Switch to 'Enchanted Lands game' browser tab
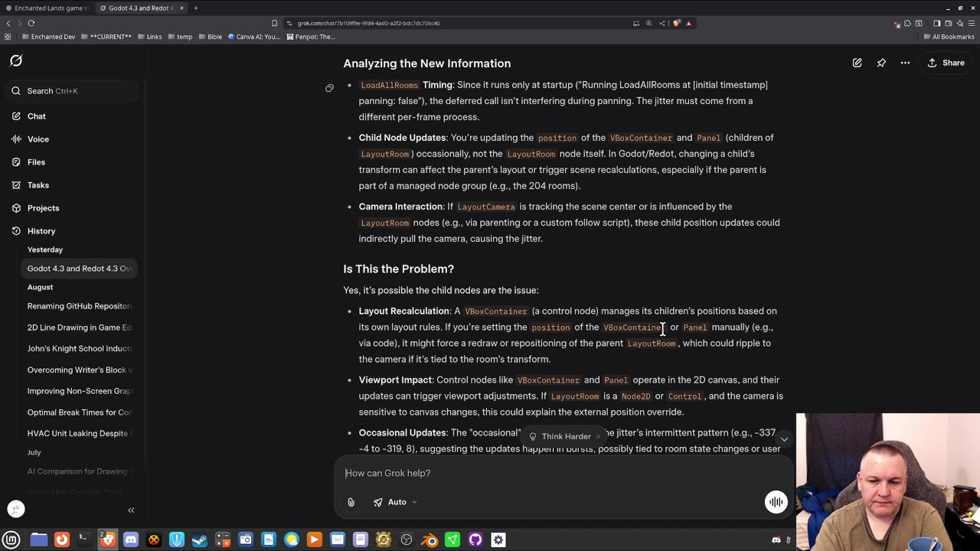Screen dimensions: 980x551 click(x=47, y=8)
